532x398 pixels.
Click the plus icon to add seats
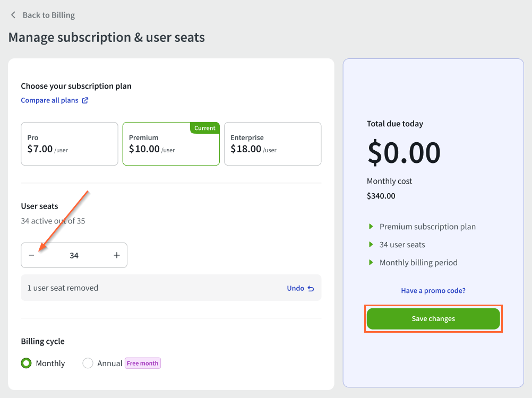click(117, 255)
